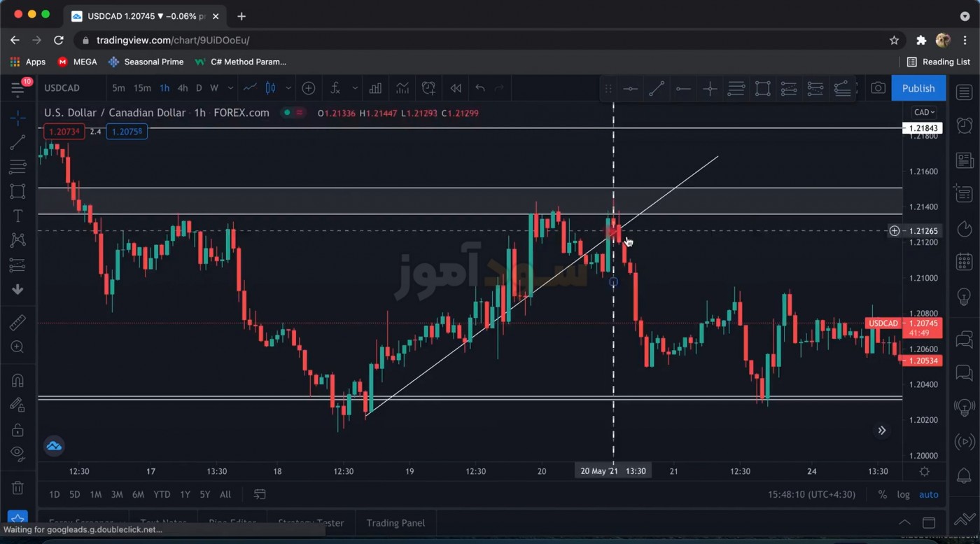Click the buy price 1.20758 button
This screenshot has width=980, height=544.
pos(127,131)
